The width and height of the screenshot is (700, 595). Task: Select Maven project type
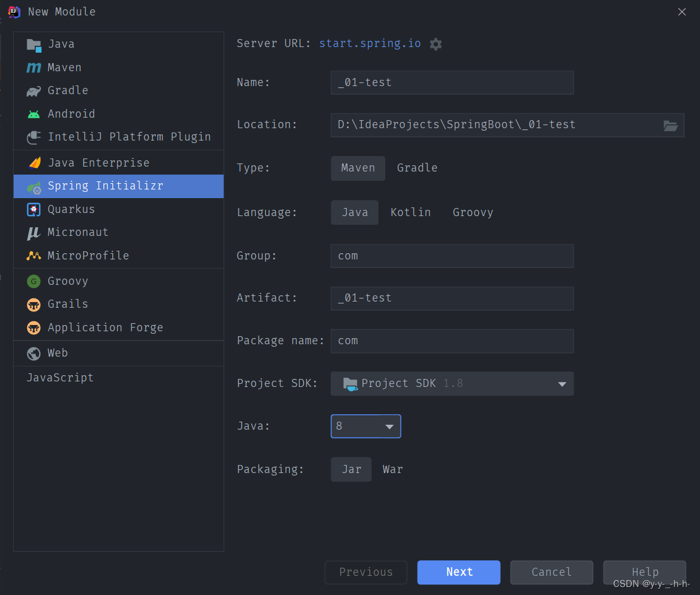click(x=358, y=168)
